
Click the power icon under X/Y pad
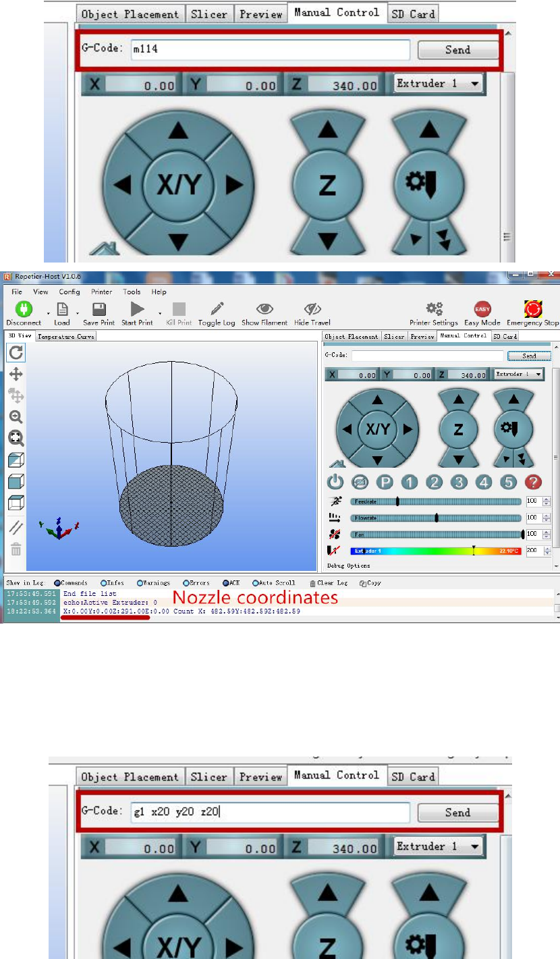335,482
